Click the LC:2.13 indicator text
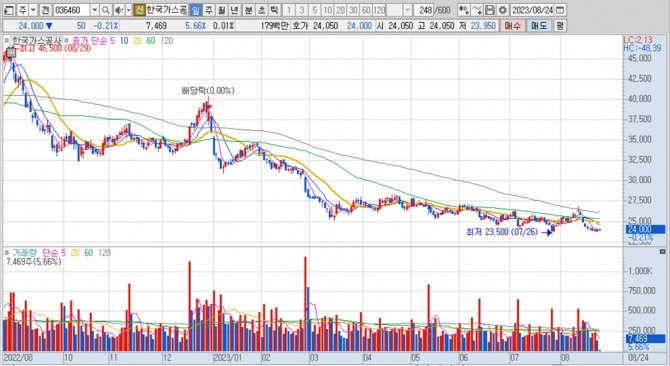670x366 pixels. tap(638, 40)
